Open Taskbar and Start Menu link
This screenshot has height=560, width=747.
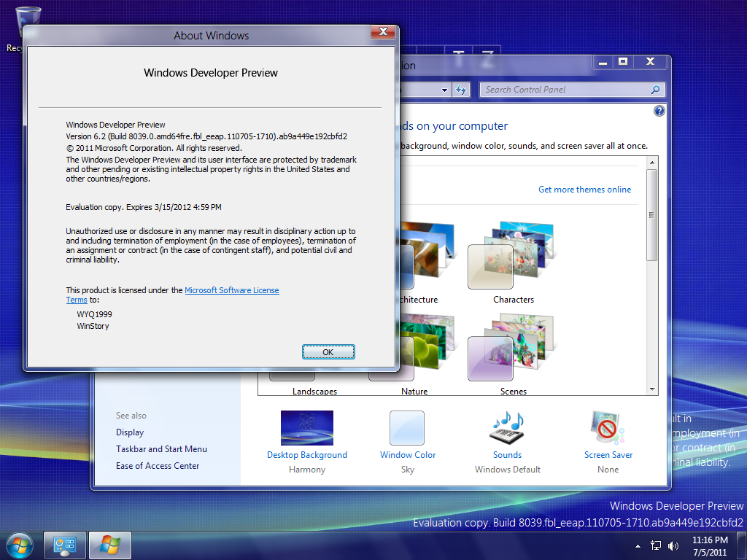(x=161, y=449)
